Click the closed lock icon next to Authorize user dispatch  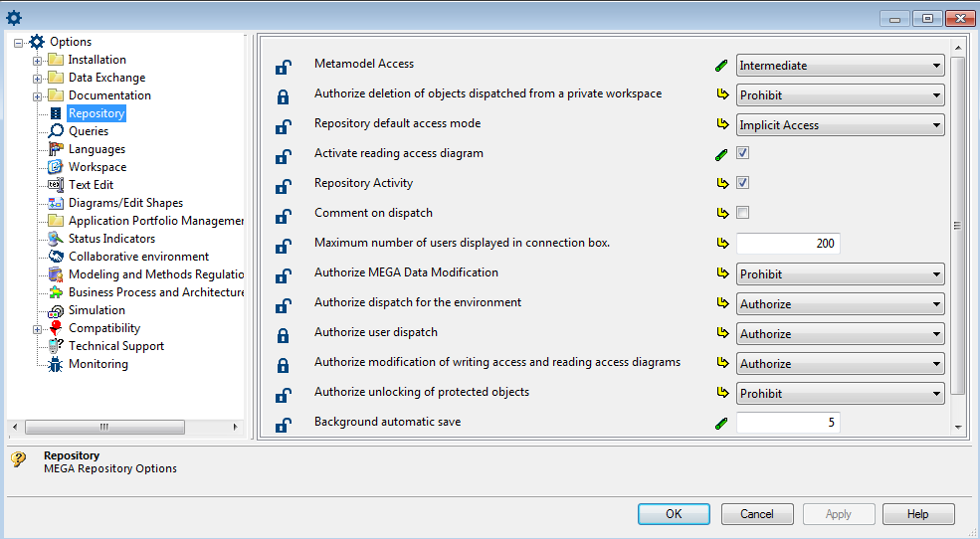pyautogui.click(x=283, y=335)
